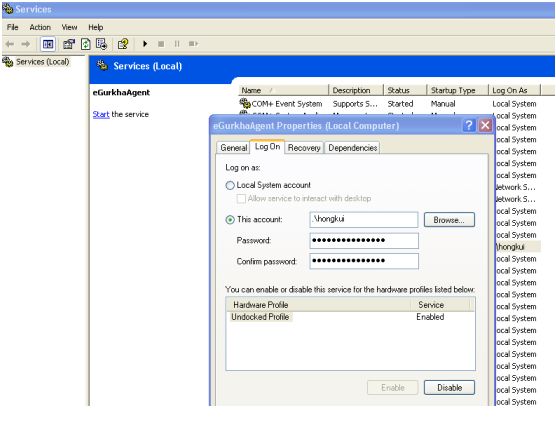Image resolution: width=556 pixels, height=424 pixels.
Task: Sort by the Log On As column header
Action: pyautogui.click(x=514, y=90)
